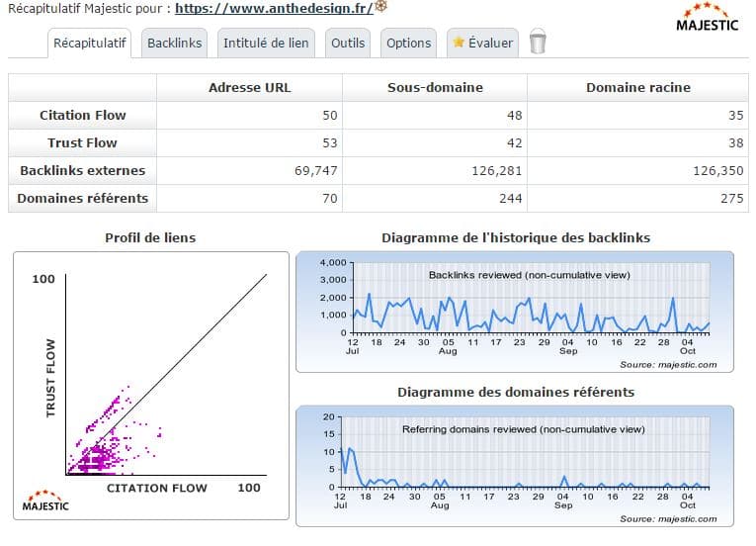Click the Domaine racine column header
The width and height of the screenshot is (756, 546).
(x=638, y=87)
